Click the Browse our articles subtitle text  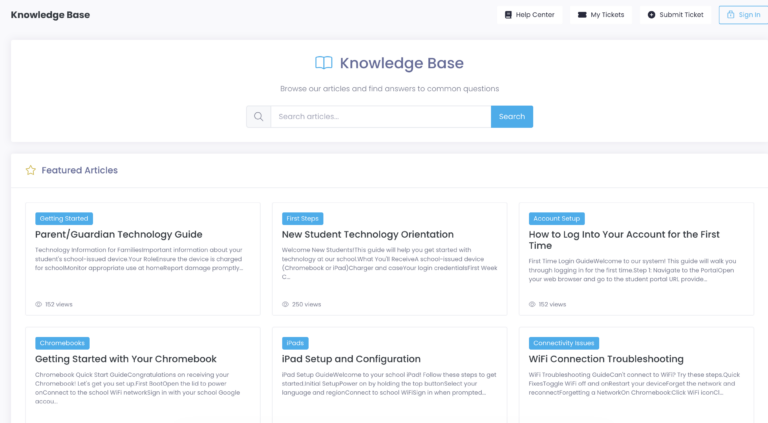click(389, 89)
